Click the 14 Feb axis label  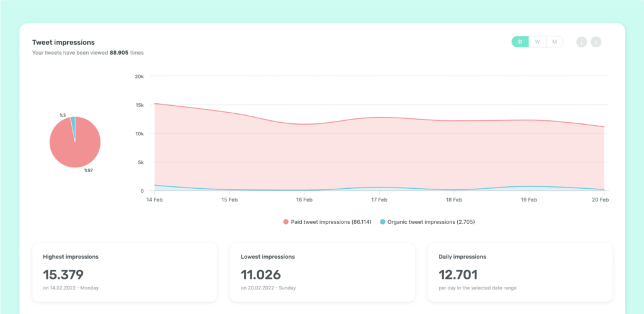(x=155, y=199)
